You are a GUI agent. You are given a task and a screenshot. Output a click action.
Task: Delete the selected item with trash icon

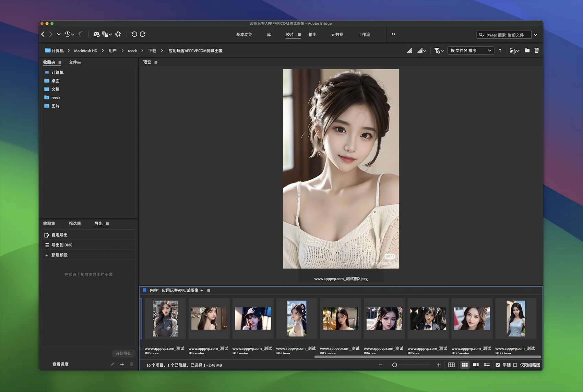coord(537,50)
